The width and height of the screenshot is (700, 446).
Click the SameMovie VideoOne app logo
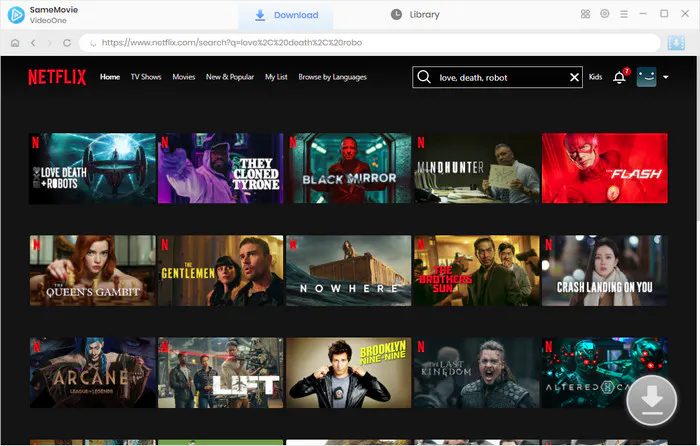tap(16, 15)
